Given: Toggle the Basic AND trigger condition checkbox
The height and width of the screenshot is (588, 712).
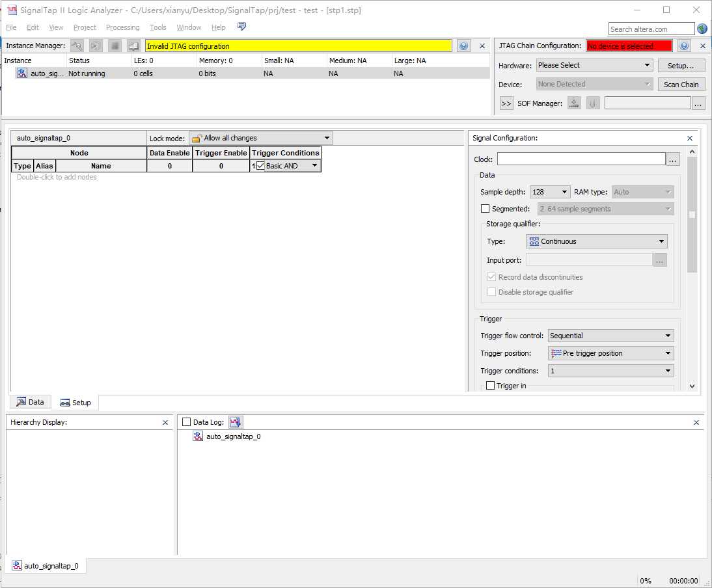Looking at the screenshot, I should [x=260, y=166].
